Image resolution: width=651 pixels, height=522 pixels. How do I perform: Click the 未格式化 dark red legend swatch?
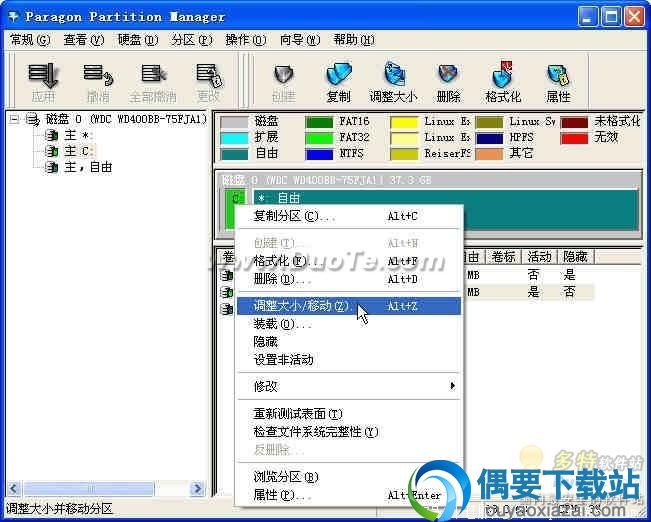[574, 122]
